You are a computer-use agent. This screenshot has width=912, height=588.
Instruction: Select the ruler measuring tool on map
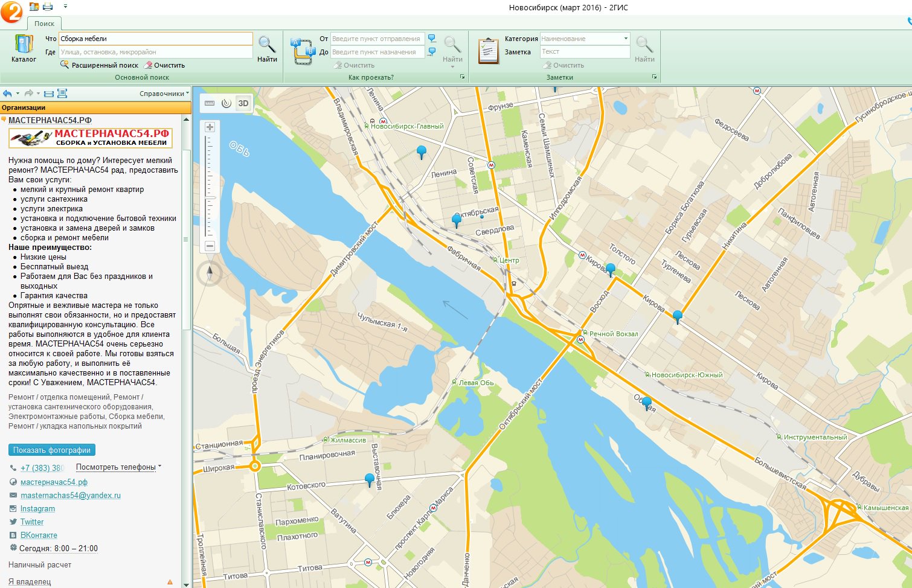click(210, 103)
